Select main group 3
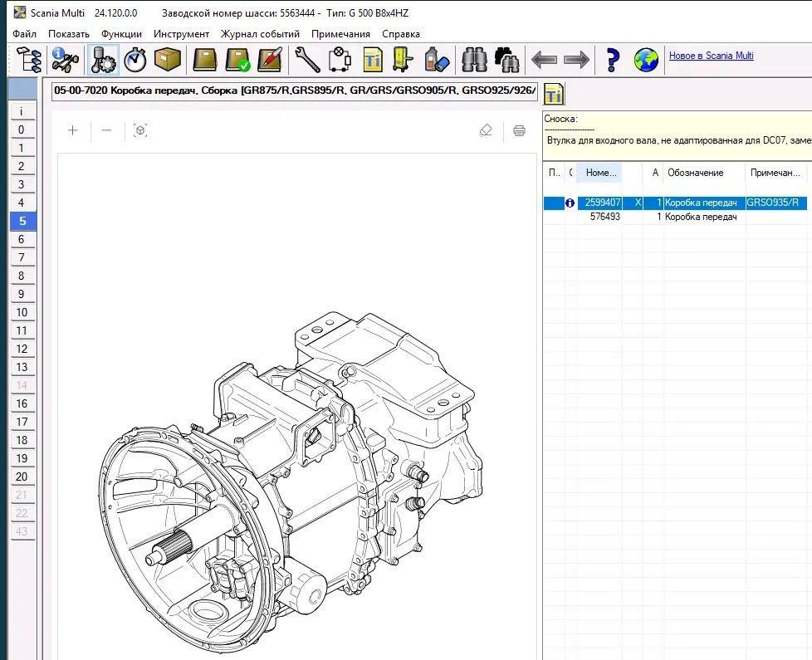Screen dimensions: 812x660 pos(22,184)
